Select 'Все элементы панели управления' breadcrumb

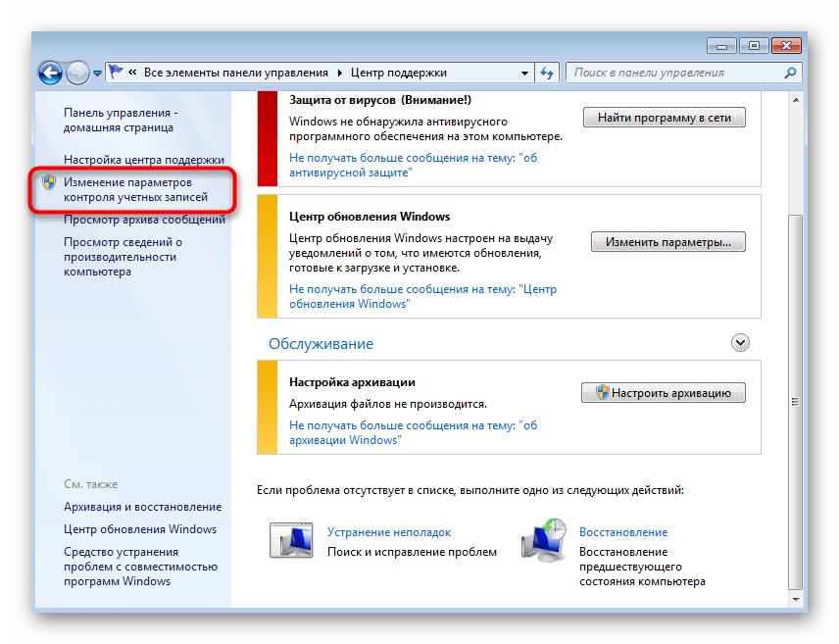coord(236,73)
